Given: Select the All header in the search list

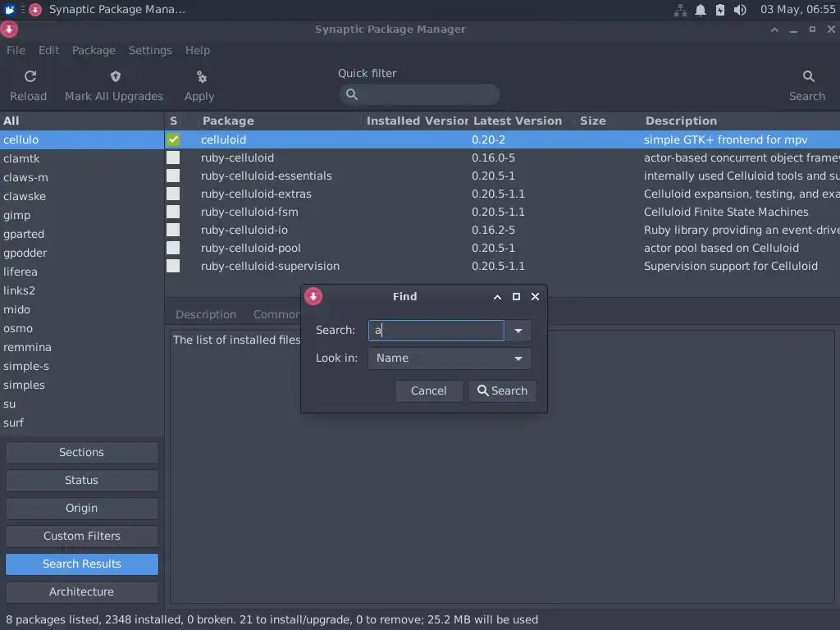Looking at the screenshot, I should click(82, 121).
